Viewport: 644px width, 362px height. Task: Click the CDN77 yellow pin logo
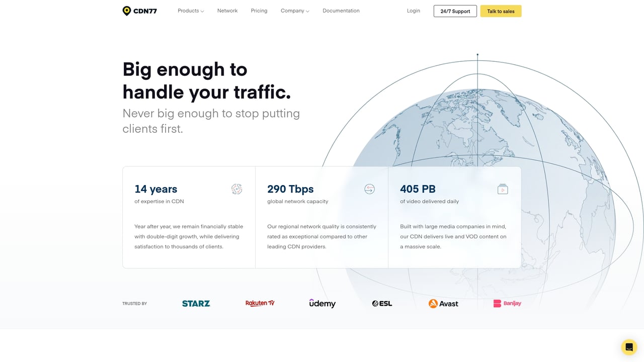[127, 11]
